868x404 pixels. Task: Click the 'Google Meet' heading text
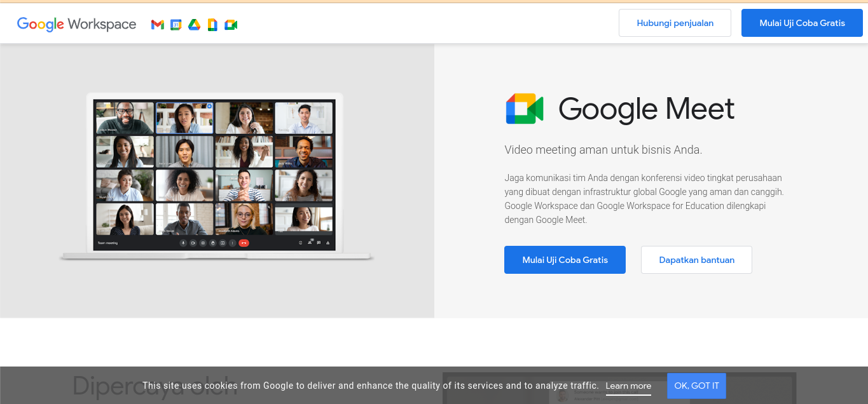[646, 109]
